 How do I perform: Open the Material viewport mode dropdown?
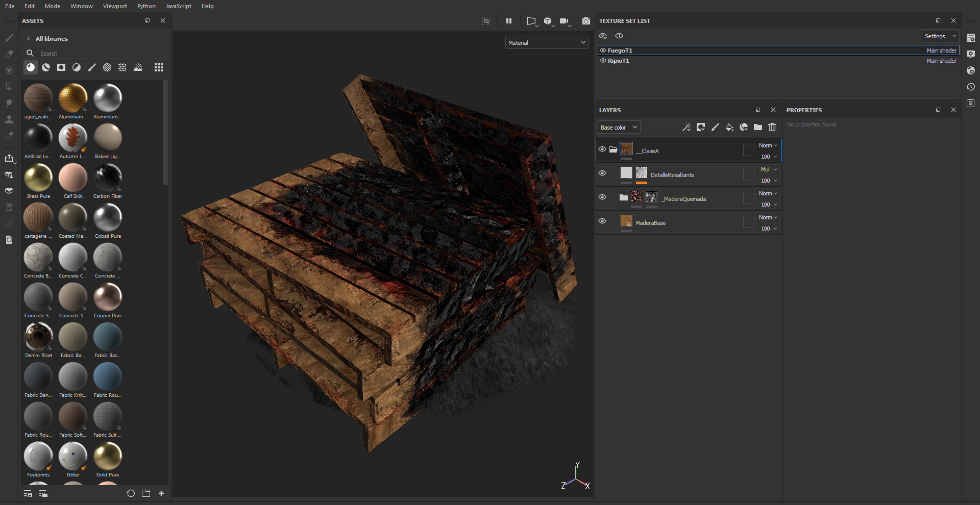pyautogui.click(x=547, y=43)
